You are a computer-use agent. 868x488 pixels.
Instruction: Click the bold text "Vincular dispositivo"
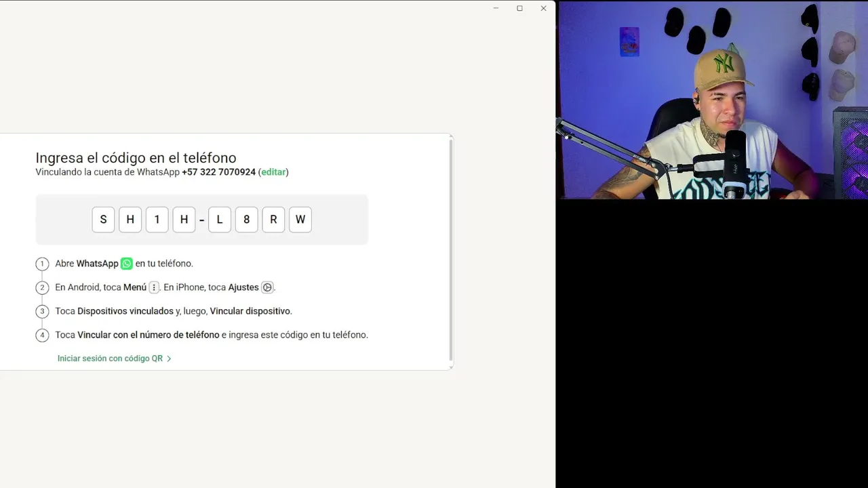point(250,311)
